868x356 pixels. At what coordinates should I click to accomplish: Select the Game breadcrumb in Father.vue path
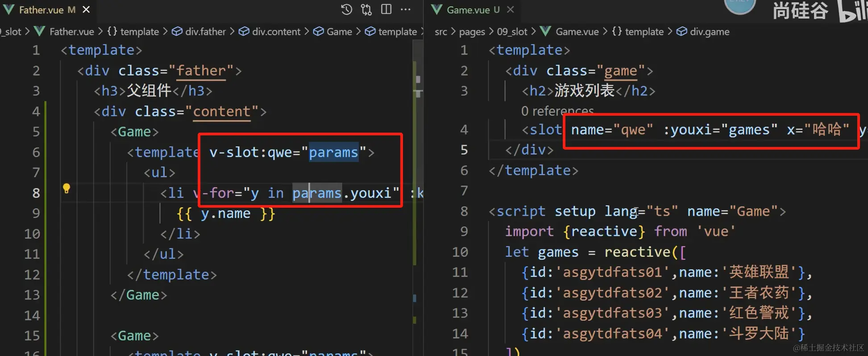(x=333, y=32)
